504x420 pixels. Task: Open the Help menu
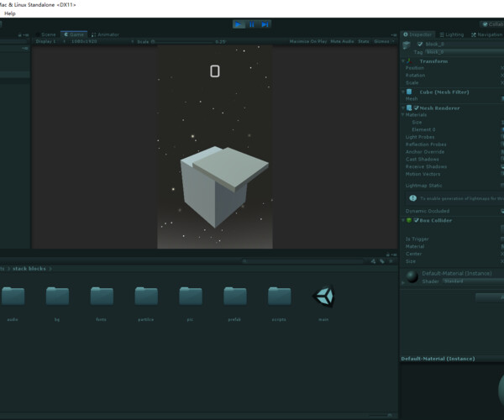(x=10, y=13)
